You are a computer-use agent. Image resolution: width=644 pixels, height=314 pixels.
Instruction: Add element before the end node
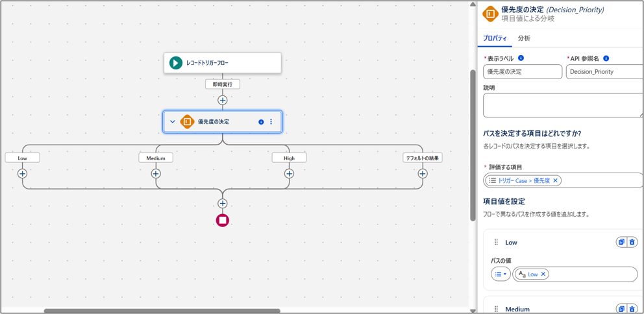pyautogui.click(x=223, y=203)
